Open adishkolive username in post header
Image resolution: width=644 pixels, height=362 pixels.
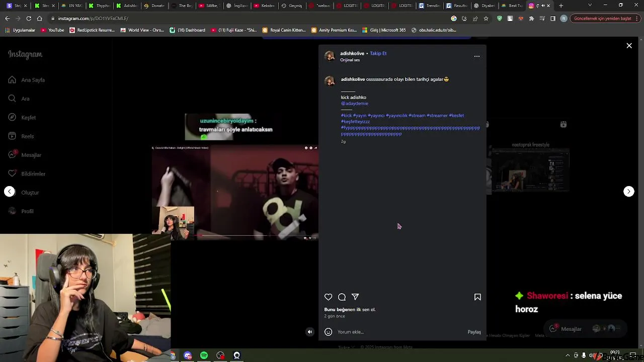click(x=352, y=53)
